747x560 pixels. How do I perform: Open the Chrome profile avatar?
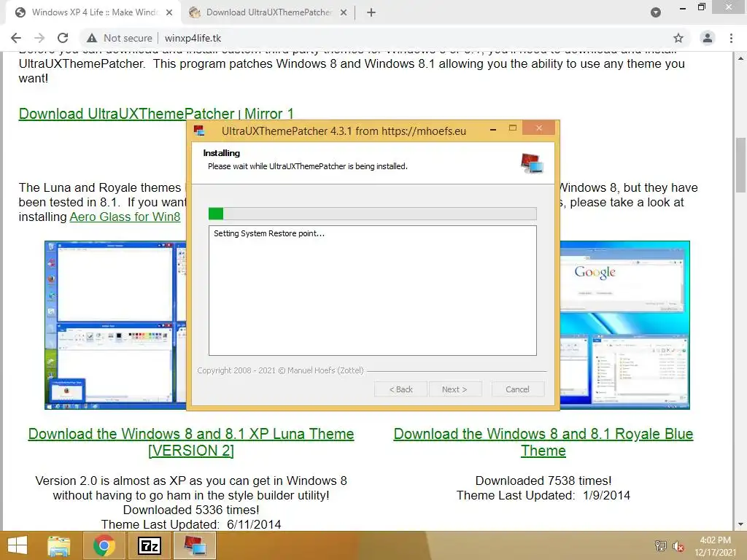(x=708, y=38)
